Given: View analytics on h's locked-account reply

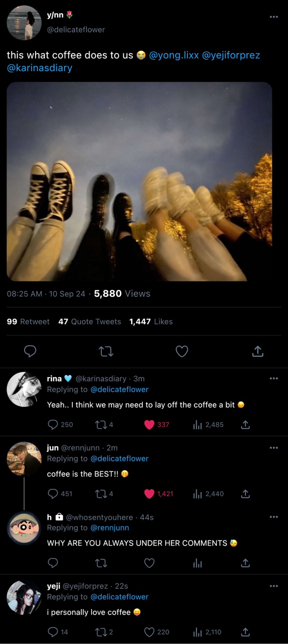Looking at the screenshot, I should click(x=198, y=563).
